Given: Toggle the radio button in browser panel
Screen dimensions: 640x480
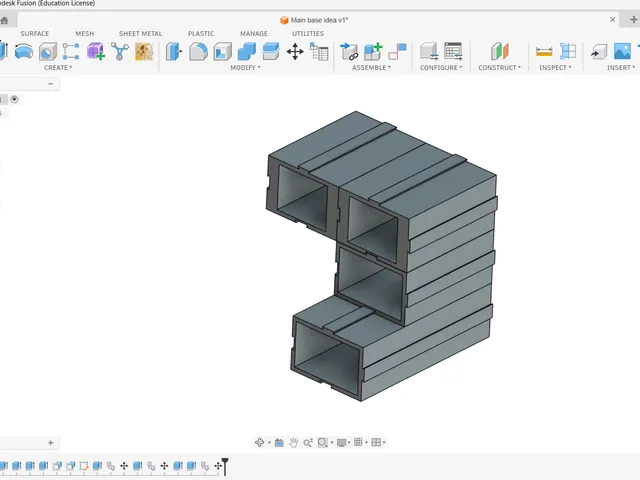Looking at the screenshot, I should 14,99.
